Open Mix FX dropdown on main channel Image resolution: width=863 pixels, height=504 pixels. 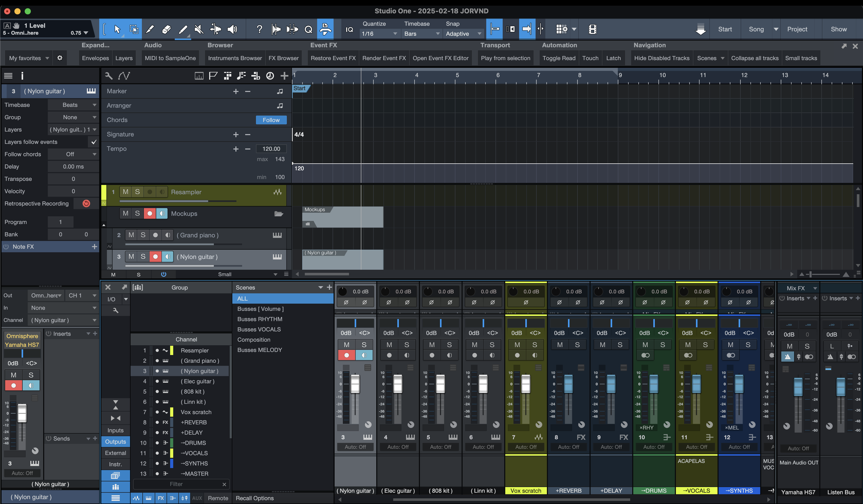(x=798, y=288)
